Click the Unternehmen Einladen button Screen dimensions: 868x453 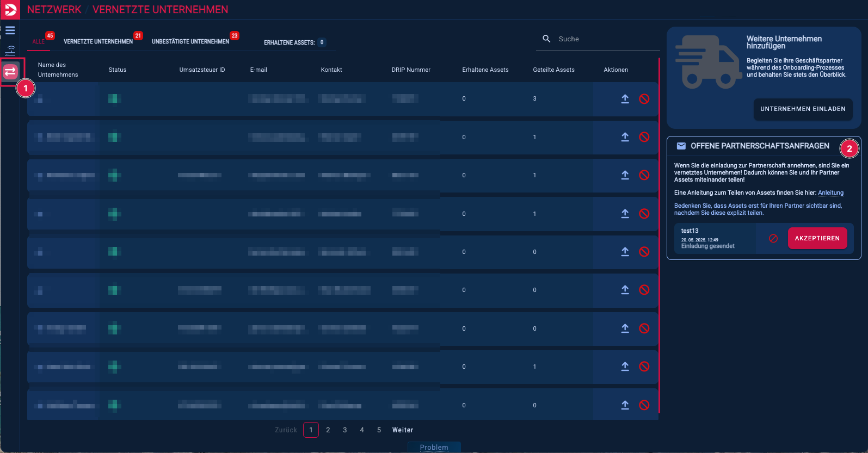point(803,109)
